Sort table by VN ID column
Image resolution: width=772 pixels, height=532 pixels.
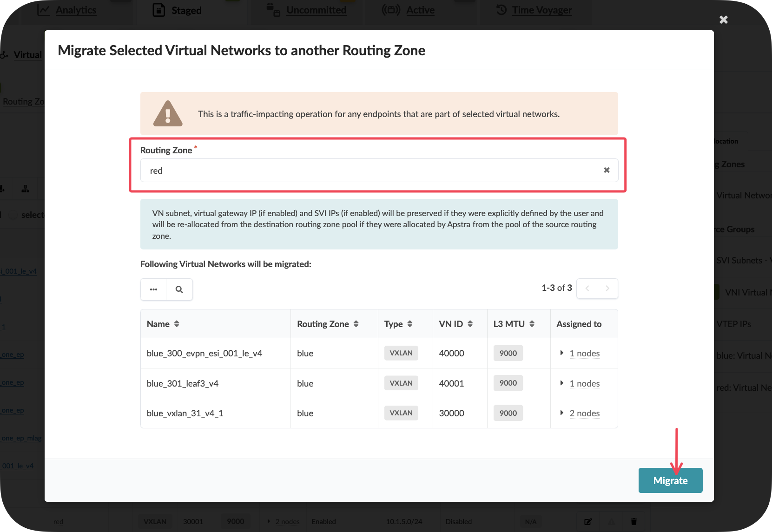click(470, 324)
